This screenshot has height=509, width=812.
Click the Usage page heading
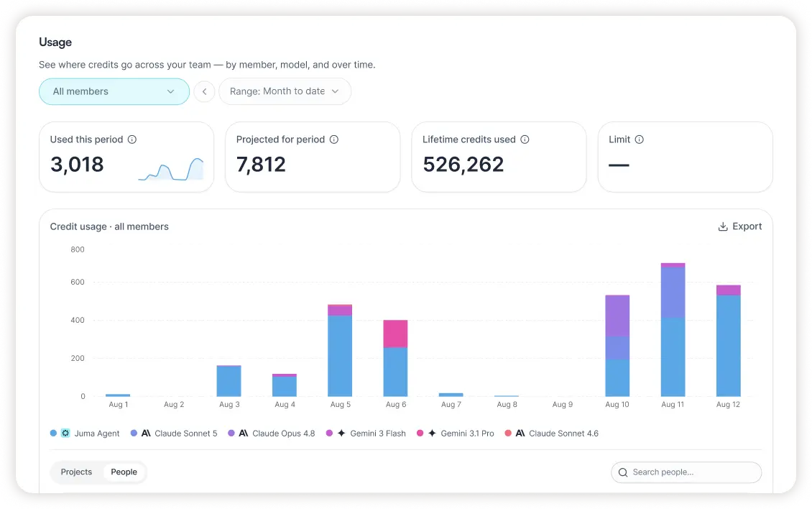55,42
